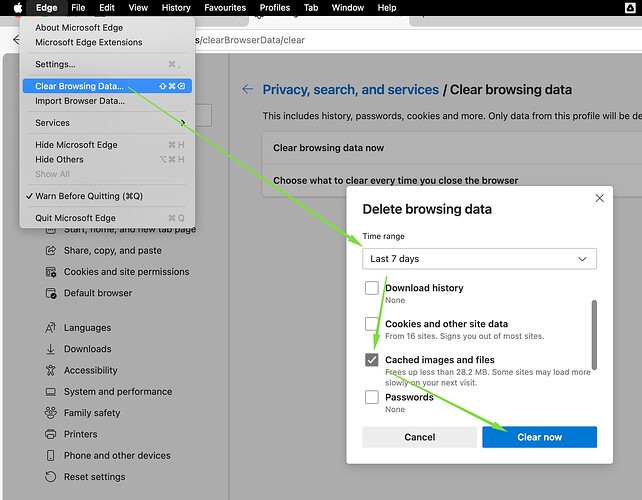The image size is (642, 500).
Task: Open Privacy, search, and services link
Action: pos(350,90)
